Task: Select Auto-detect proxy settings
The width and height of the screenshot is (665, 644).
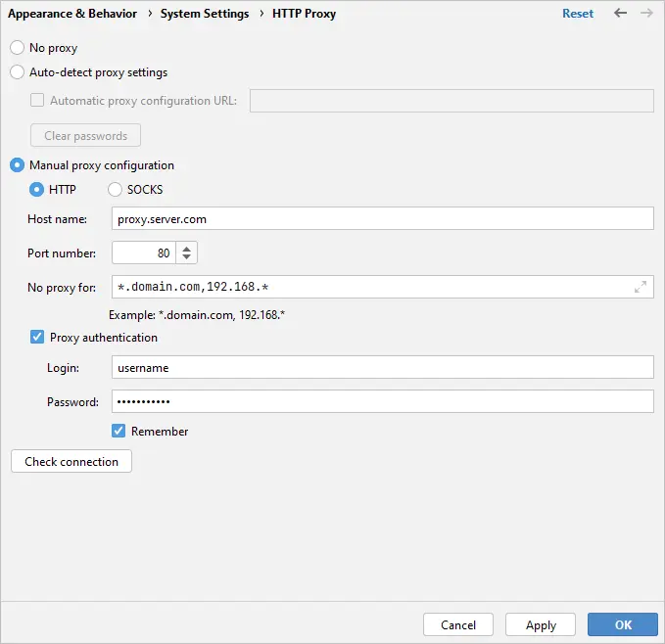Action: [17, 72]
